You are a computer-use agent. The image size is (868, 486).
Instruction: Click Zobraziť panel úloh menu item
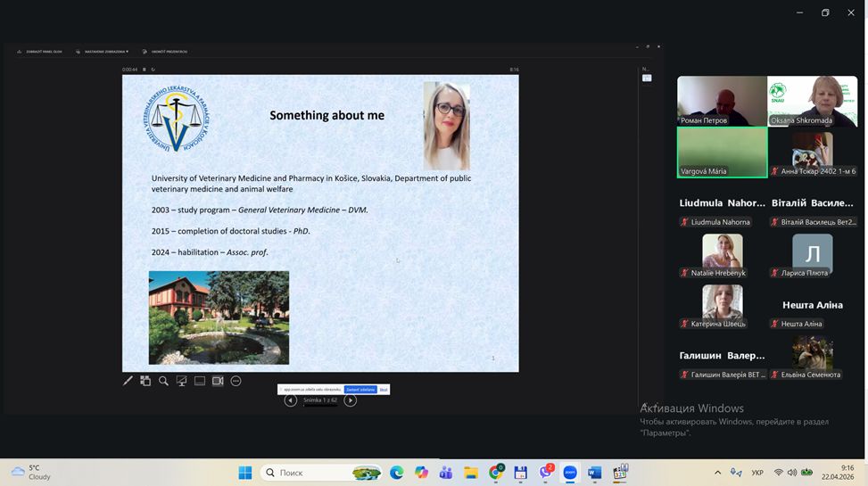pyautogui.click(x=42, y=52)
